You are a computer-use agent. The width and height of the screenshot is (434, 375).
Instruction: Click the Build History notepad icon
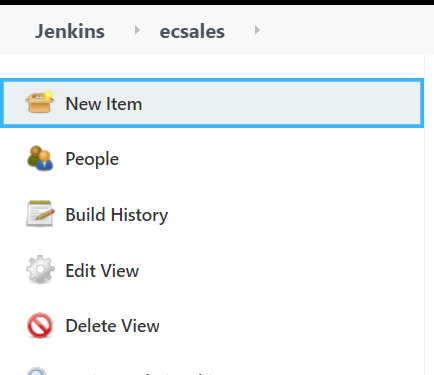pyautogui.click(x=40, y=214)
